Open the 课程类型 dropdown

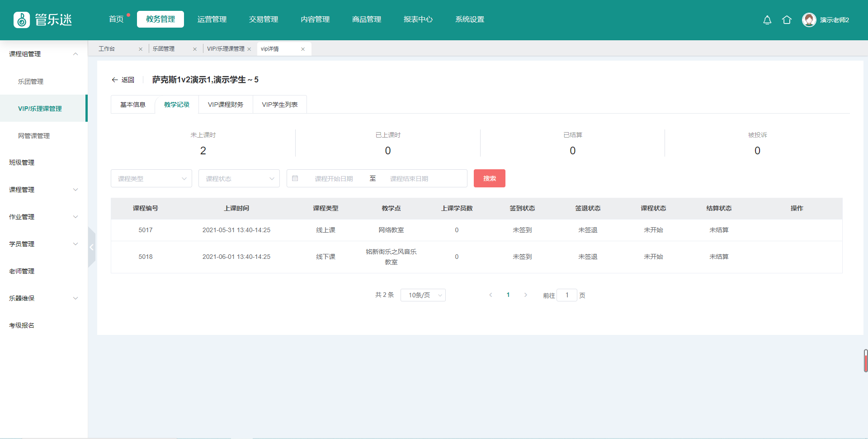(151, 178)
